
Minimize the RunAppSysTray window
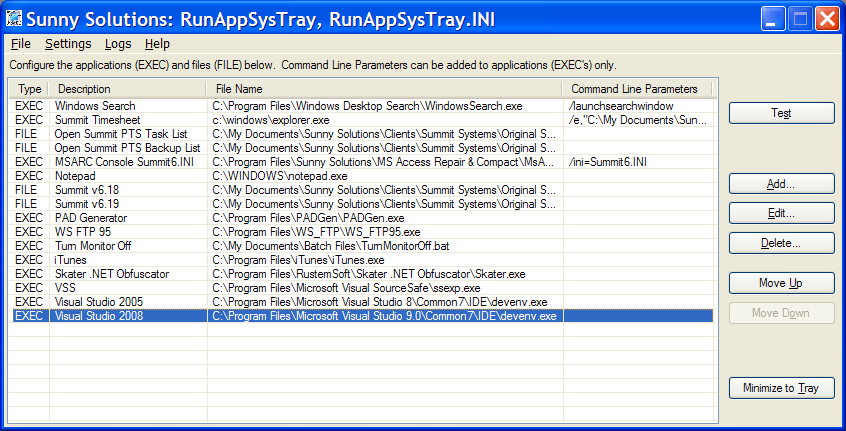773,19
